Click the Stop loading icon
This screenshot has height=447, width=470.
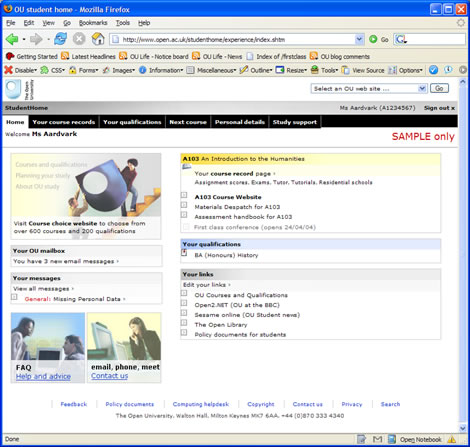click(x=79, y=39)
